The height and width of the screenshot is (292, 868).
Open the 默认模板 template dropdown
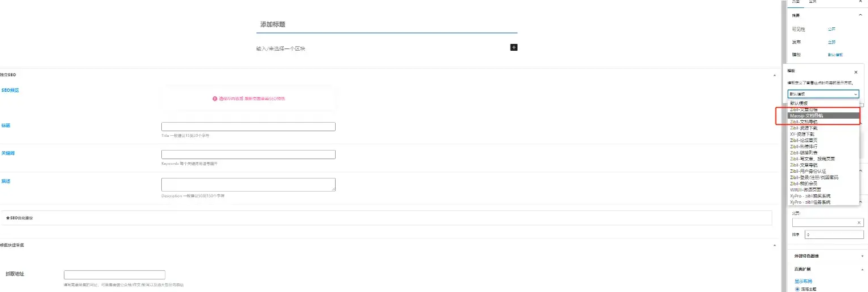[x=823, y=94]
